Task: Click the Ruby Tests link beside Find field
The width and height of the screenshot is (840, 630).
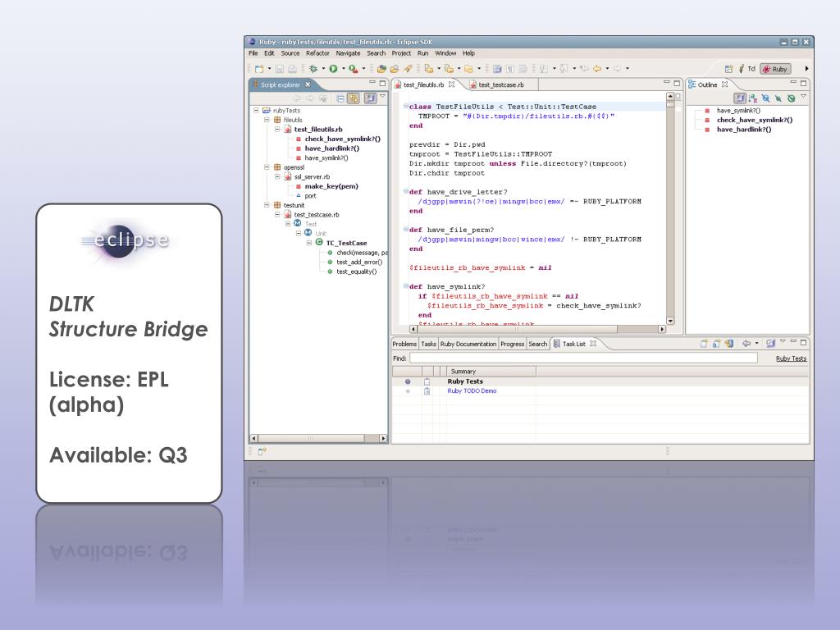Action: tap(792, 358)
